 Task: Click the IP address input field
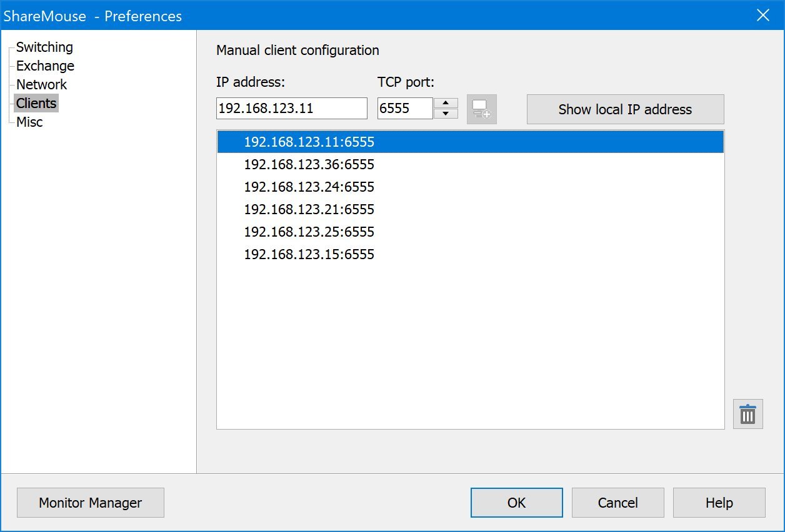pyautogui.click(x=291, y=108)
